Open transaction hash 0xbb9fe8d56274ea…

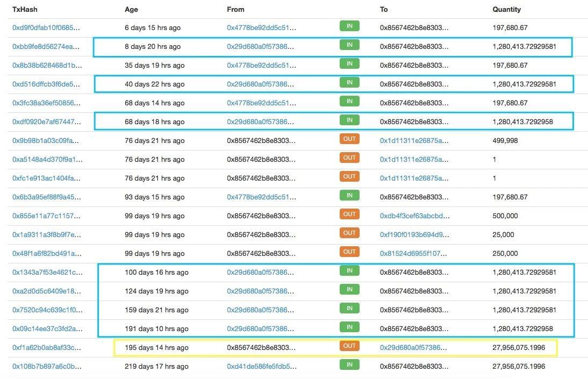[x=46, y=47]
